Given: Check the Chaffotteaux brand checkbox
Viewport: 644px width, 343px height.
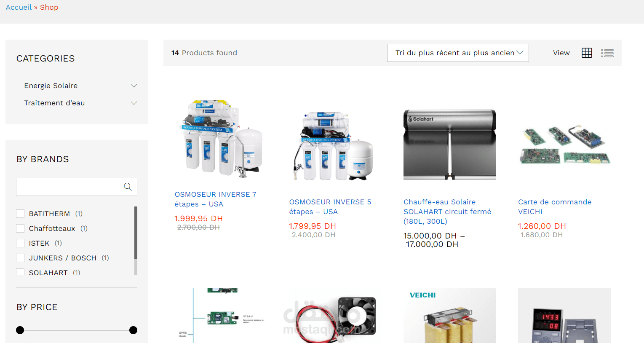Looking at the screenshot, I should (x=20, y=228).
